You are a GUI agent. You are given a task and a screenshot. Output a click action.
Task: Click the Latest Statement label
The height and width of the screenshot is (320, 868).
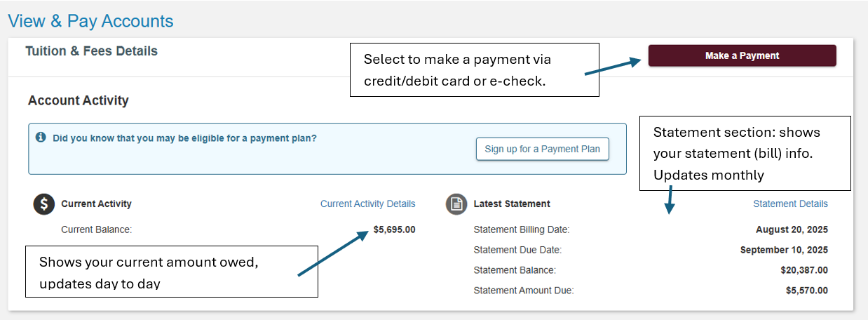(512, 204)
